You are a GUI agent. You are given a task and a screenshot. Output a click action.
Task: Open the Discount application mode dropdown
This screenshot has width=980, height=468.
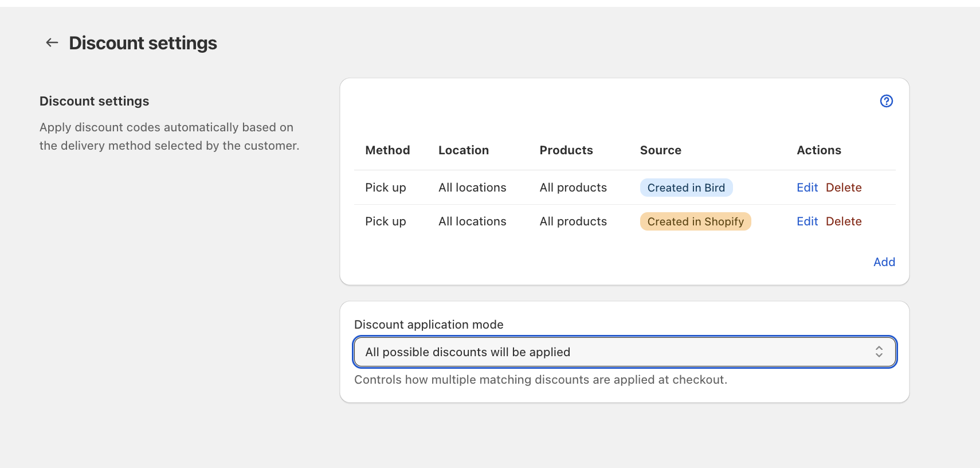(625, 352)
